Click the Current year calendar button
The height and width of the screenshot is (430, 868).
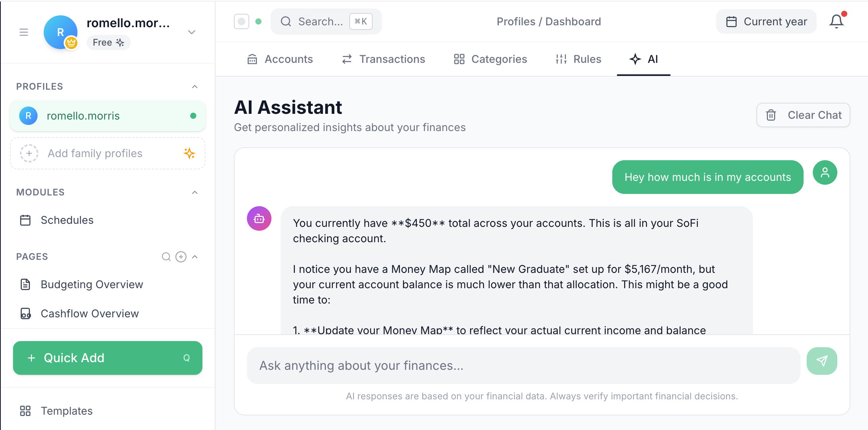(766, 21)
